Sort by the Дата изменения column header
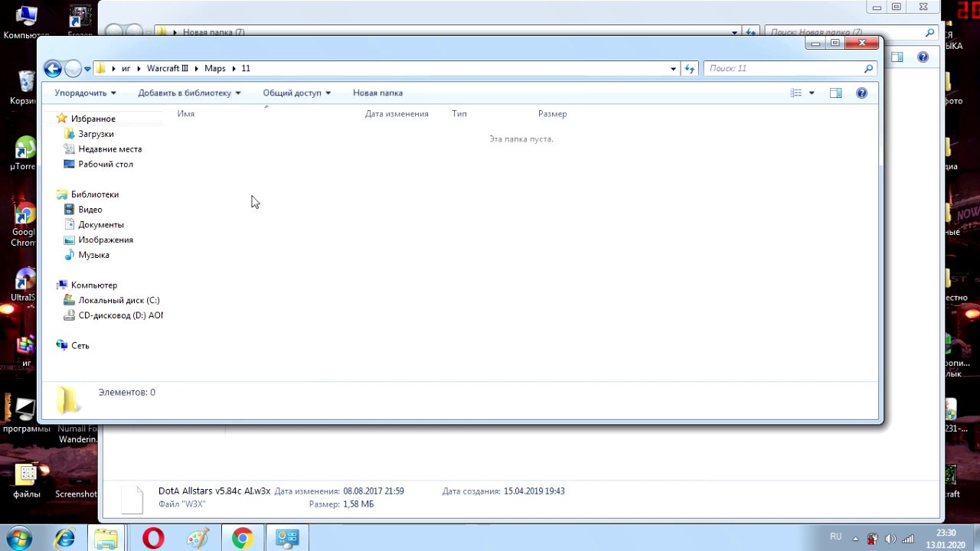980x551 pixels. (397, 114)
